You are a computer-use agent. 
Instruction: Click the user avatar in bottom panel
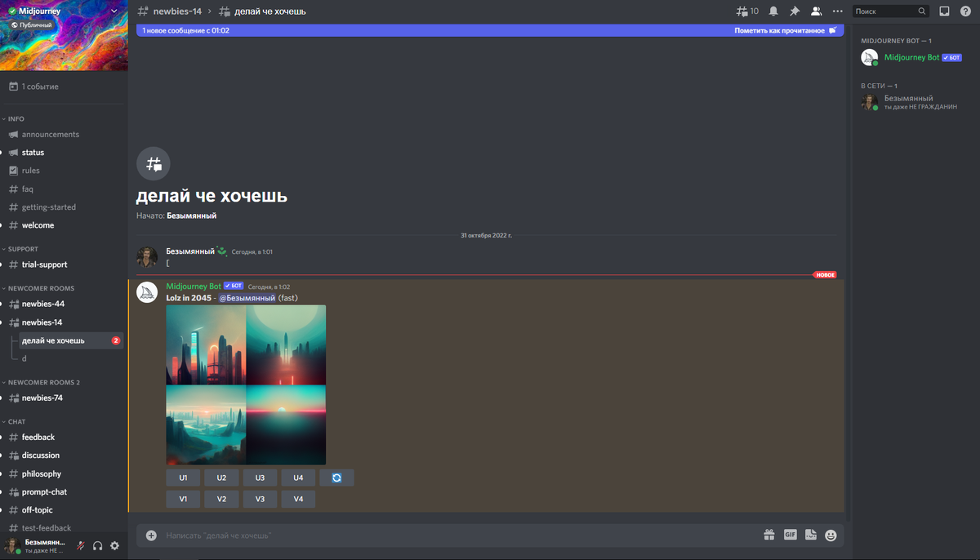tap(13, 546)
